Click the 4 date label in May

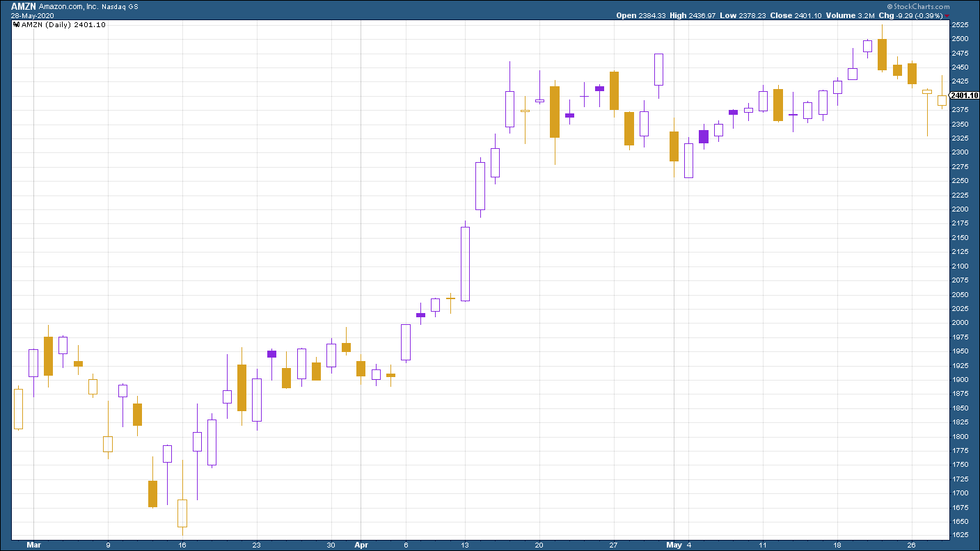(x=688, y=545)
